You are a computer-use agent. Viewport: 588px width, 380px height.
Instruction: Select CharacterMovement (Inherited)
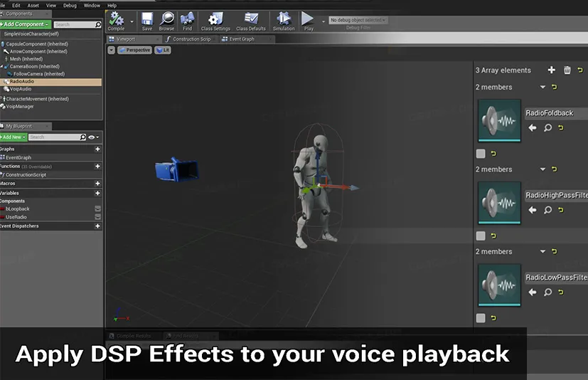tap(37, 99)
